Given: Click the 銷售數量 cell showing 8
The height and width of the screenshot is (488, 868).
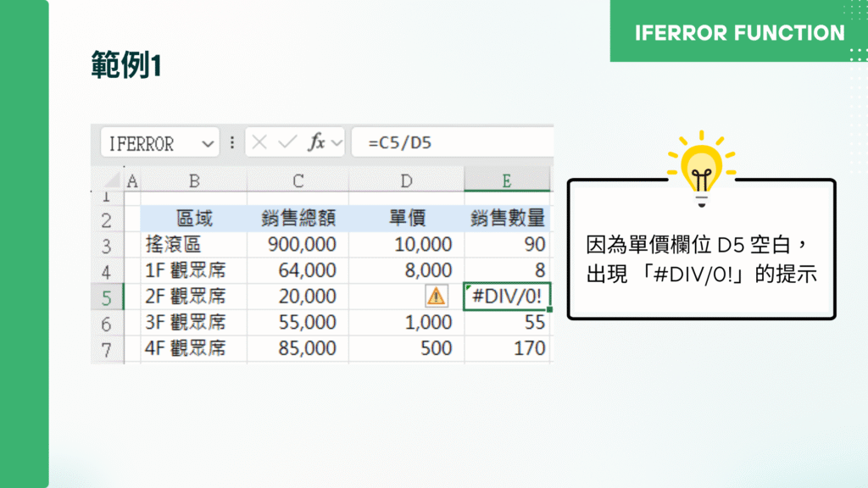Looking at the screenshot, I should [507, 270].
